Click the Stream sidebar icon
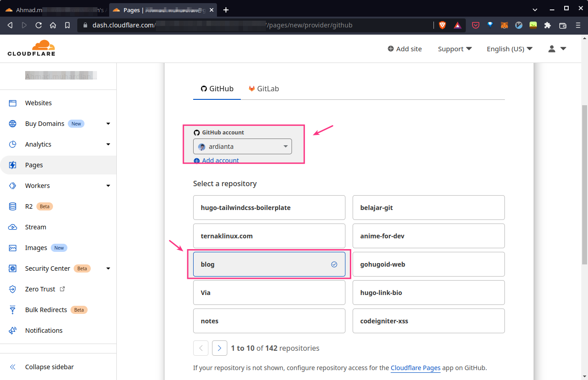Screen dimensions: 588x380 (x=12, y=227)
